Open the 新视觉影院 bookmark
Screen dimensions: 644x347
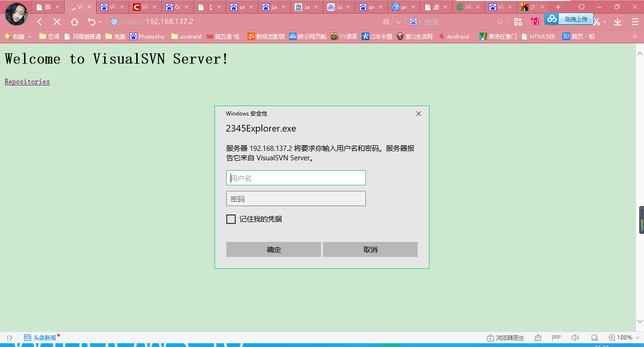(266, 36)
